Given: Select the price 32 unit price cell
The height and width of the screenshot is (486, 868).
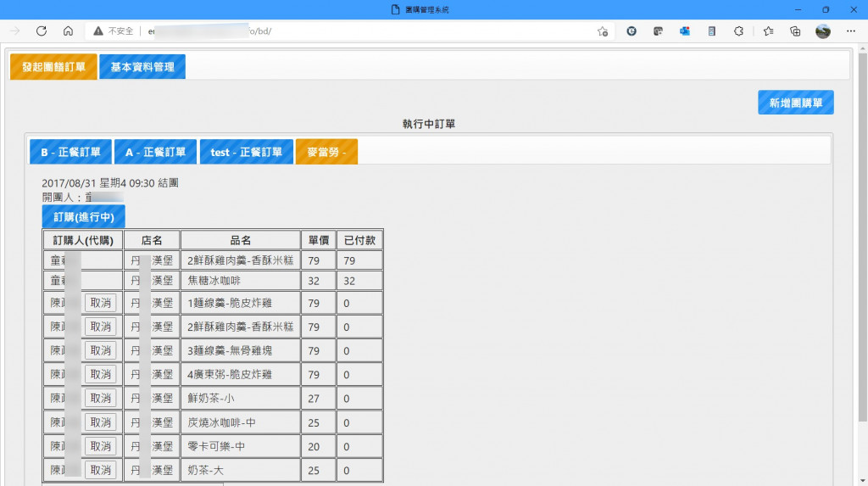Looking at the screenshot, I should tap(319, 281).
